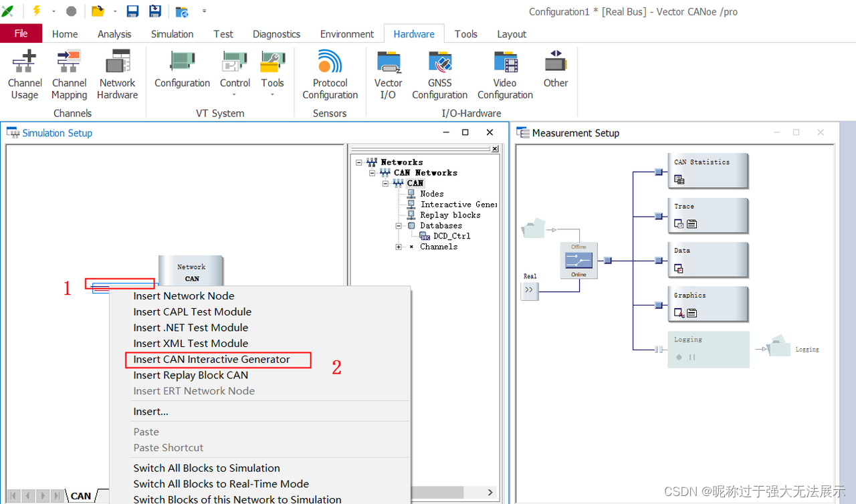The width and height of the screenshot is (856, 504).
Task: Open Channel Usage in Hardware ribbon
Action: click(x=25, y=75)
